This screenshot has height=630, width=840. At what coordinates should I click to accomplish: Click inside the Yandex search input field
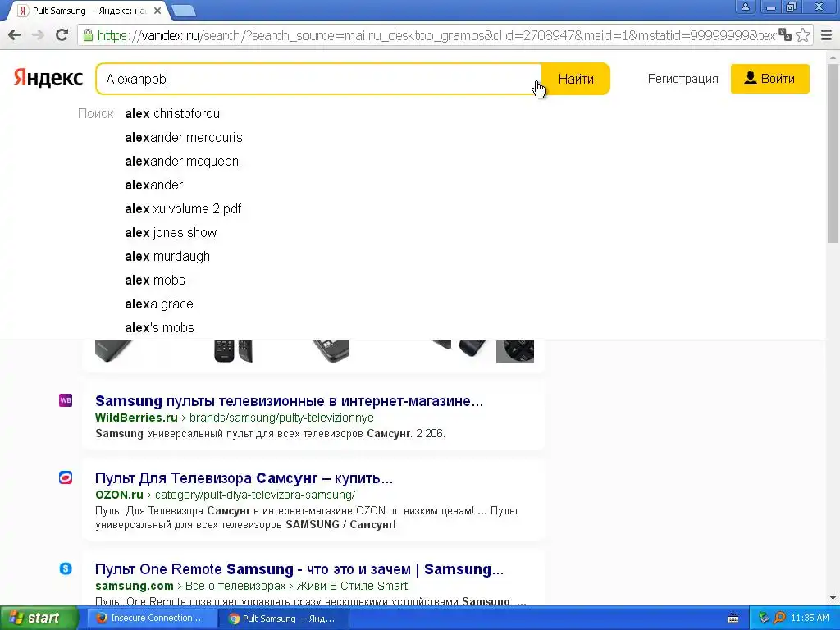(319, 79)
